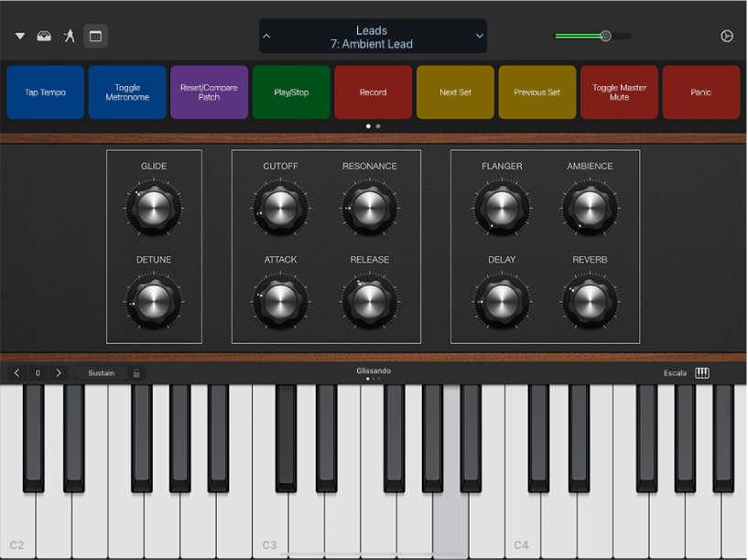
Task: Open the library inbox icon
Action: click(x=44, y=37)
